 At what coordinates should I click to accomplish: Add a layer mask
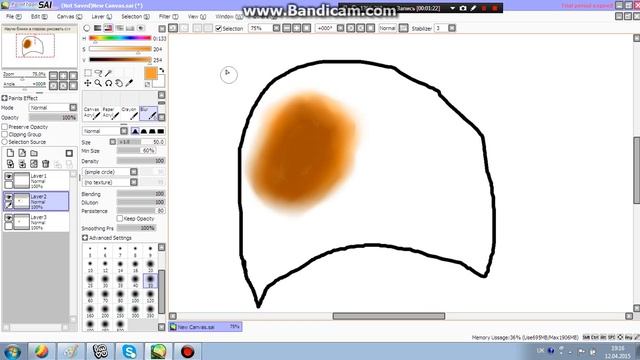(x=69, y=153)
